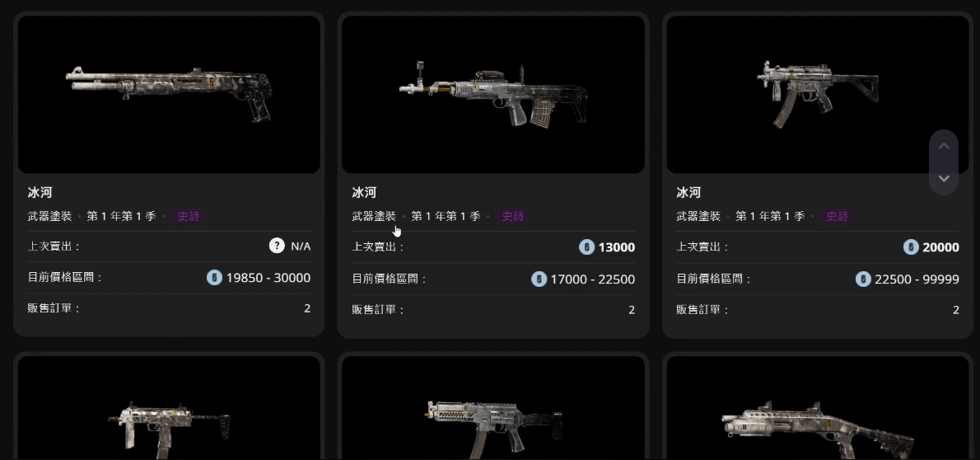Click coin icon next to 17000 - 22500
980x460 pixels.
point(539,279)
